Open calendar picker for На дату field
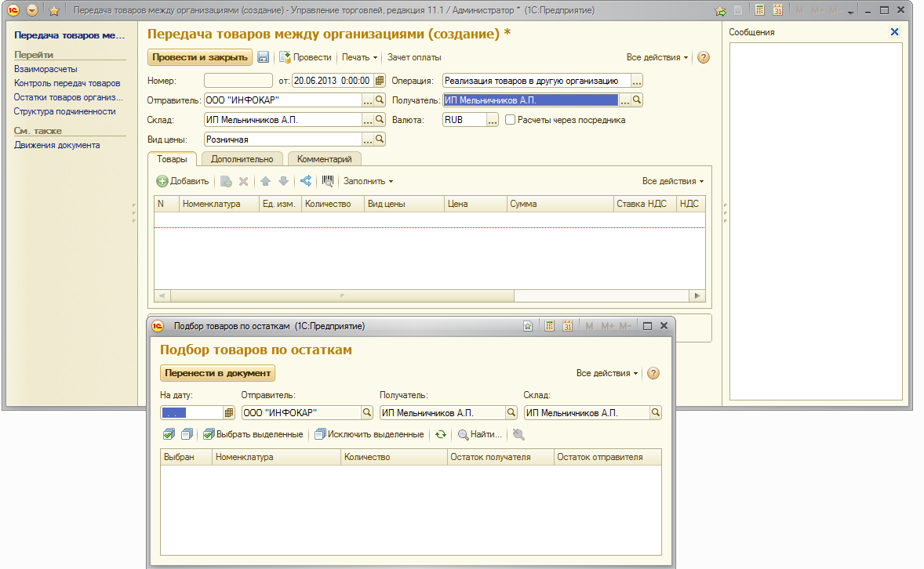 [x=228, y=413]
